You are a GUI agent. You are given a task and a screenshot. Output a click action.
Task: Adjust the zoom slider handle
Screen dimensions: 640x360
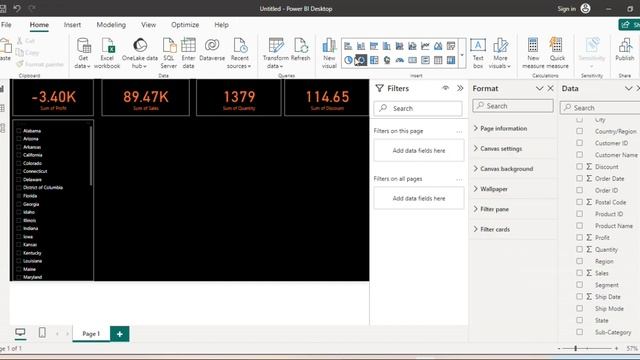pos(576,348)
